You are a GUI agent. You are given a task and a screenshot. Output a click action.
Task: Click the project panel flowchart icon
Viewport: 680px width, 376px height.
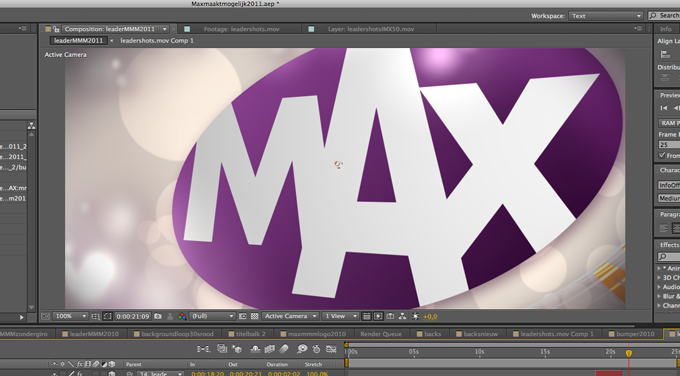click(31, 126)
